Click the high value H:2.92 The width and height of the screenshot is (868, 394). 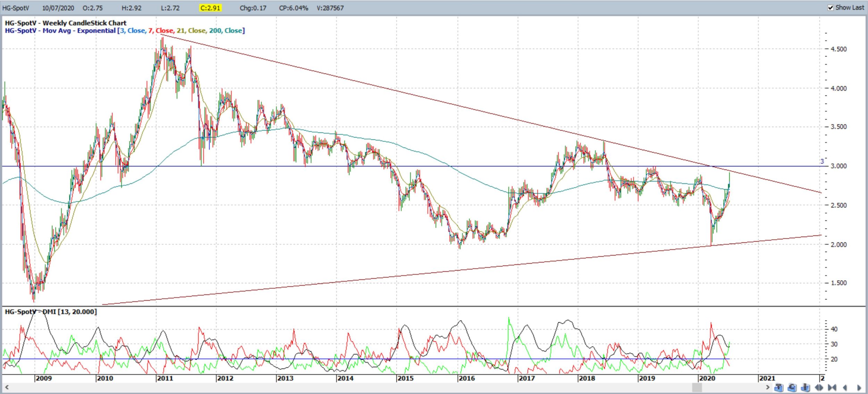(131, 8)
